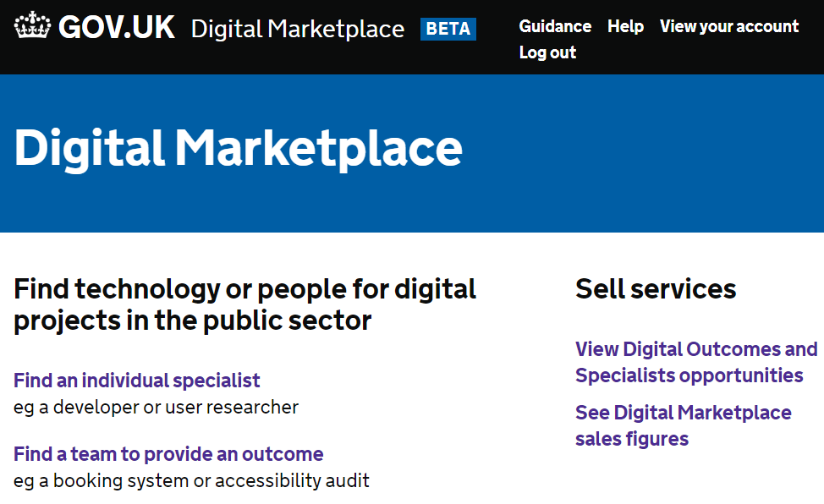Click the crown logo icon
Screen dimensions: 824x504
click(33, 25)
